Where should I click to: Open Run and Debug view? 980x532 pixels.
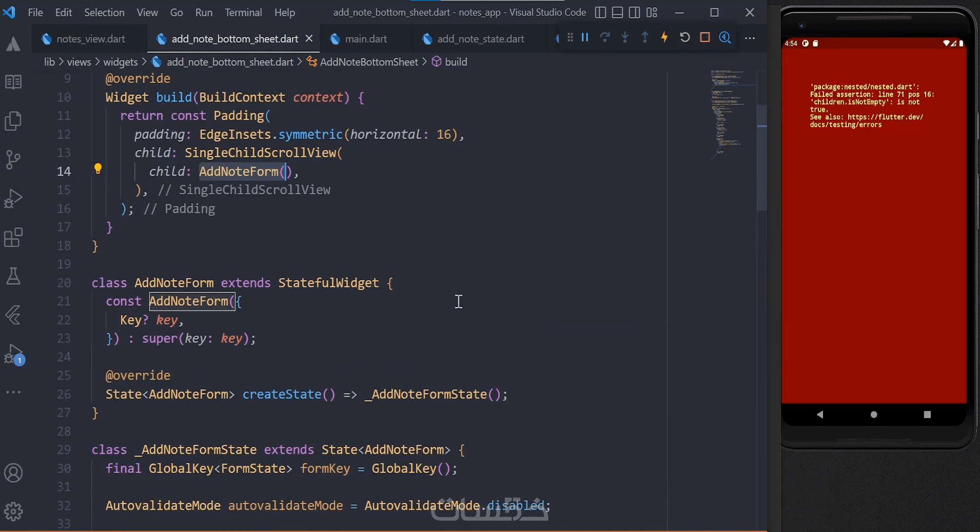pyautogui.click(x=13, y=199)
